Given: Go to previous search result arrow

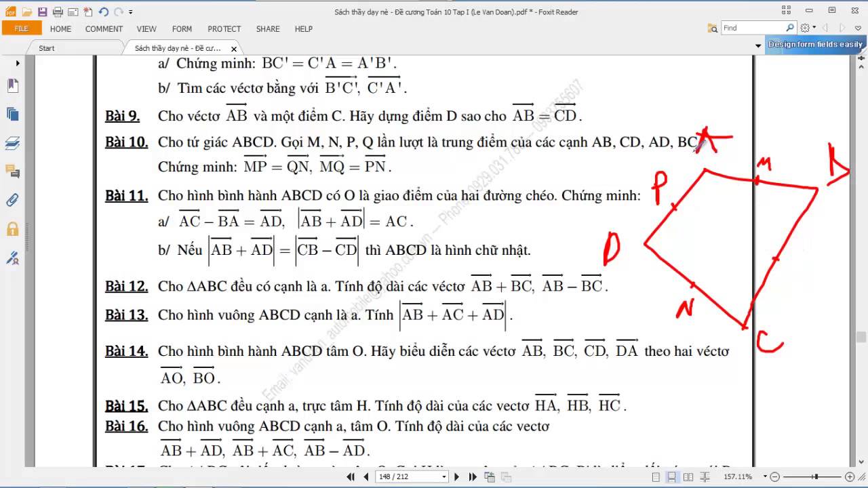Looking at the screenshot, I should [825, 28].
